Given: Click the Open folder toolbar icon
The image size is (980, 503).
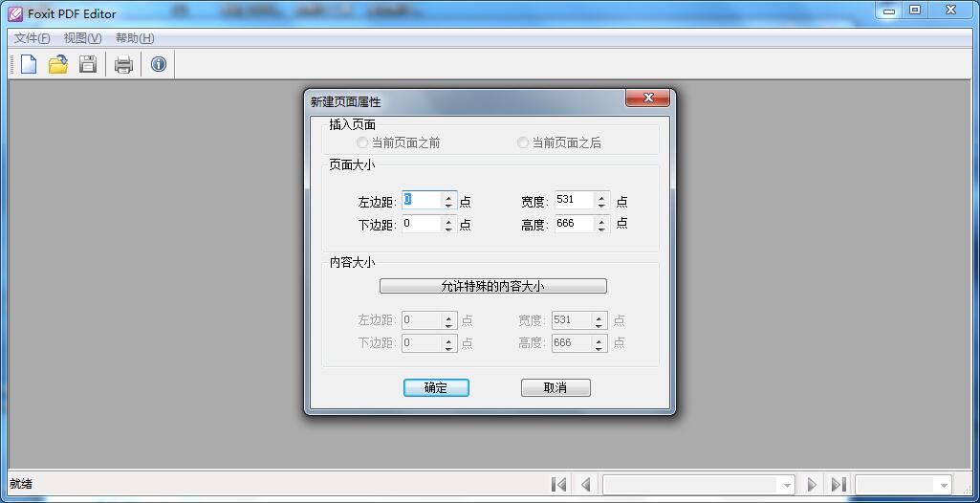Looking at the screenshot, I should tap(58, 64).
